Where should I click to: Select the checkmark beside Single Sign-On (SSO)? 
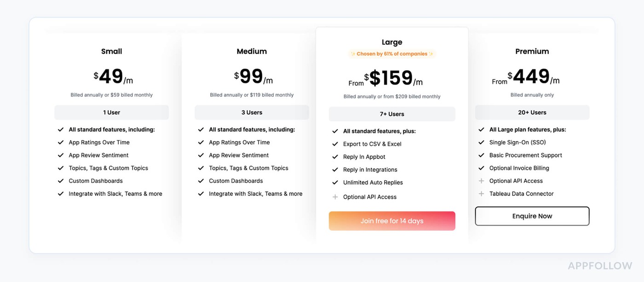(x=481, y=142)
